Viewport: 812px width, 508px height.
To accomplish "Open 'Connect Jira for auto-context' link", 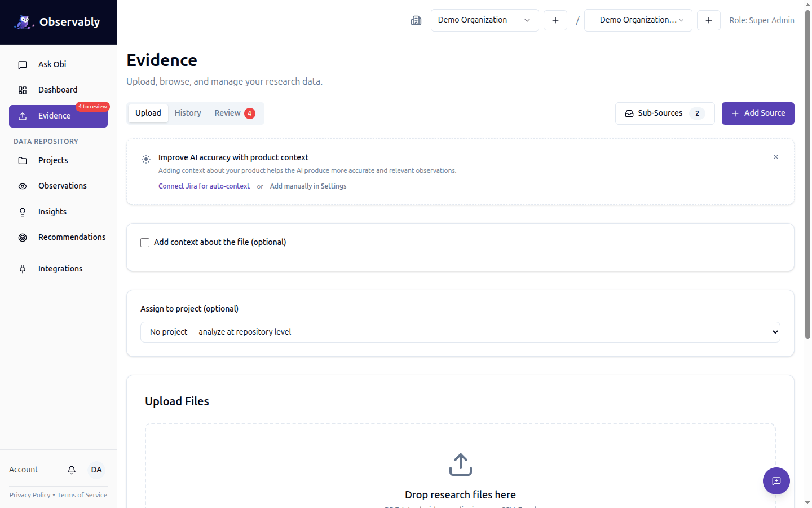I will point(204,186).
